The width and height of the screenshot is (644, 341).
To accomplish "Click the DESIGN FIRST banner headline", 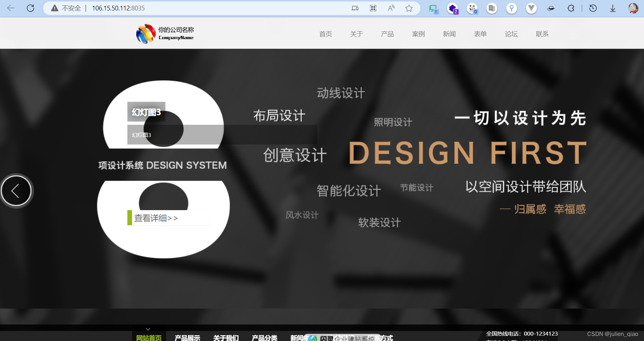I will [x=467, y=153].
